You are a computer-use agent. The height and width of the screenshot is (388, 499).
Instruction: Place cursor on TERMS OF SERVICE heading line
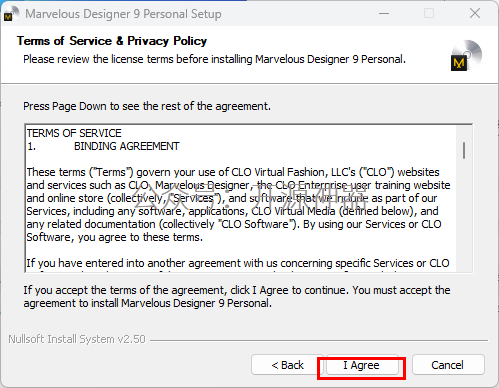[x=74, y=133]
